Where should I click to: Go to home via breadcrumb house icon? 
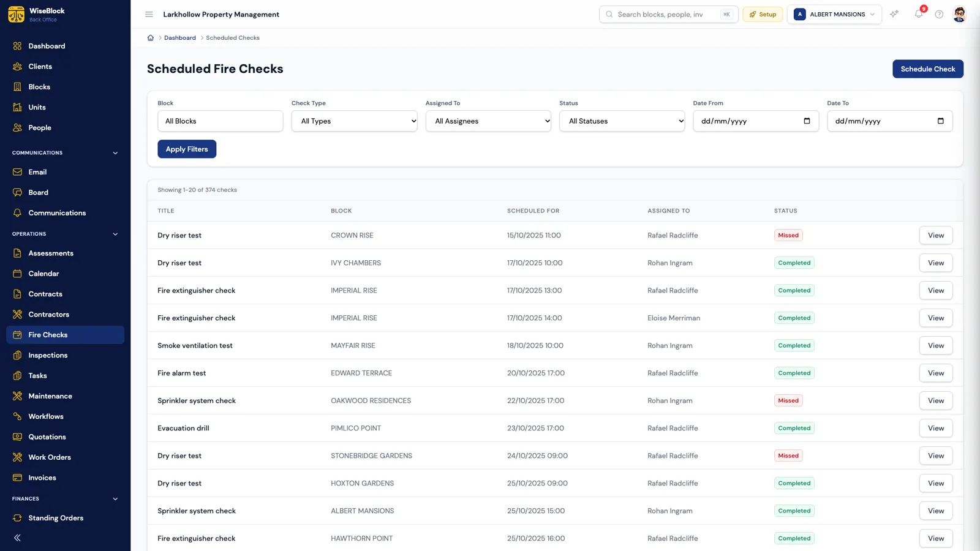click(x=151, y=38)
